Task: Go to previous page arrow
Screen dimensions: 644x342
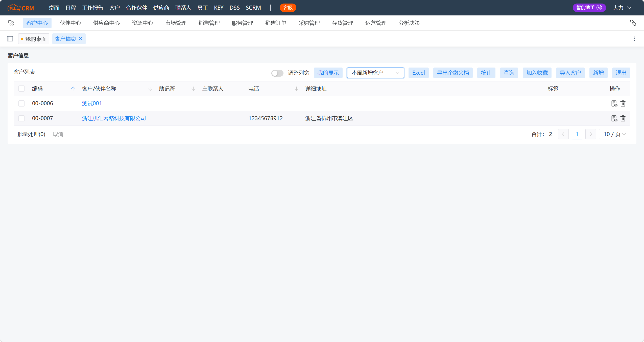Action: [x=563, y=134]
